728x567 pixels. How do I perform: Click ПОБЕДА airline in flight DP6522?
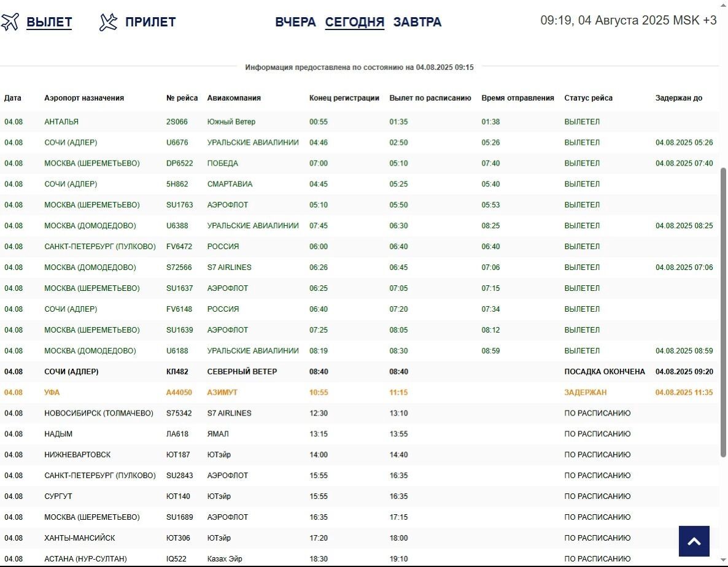point(222,163)
